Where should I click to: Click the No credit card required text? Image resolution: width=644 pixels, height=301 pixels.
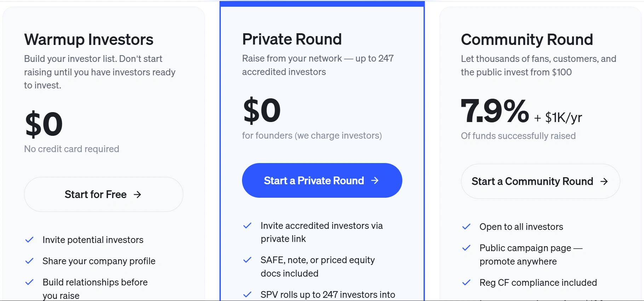coord(71,149)
